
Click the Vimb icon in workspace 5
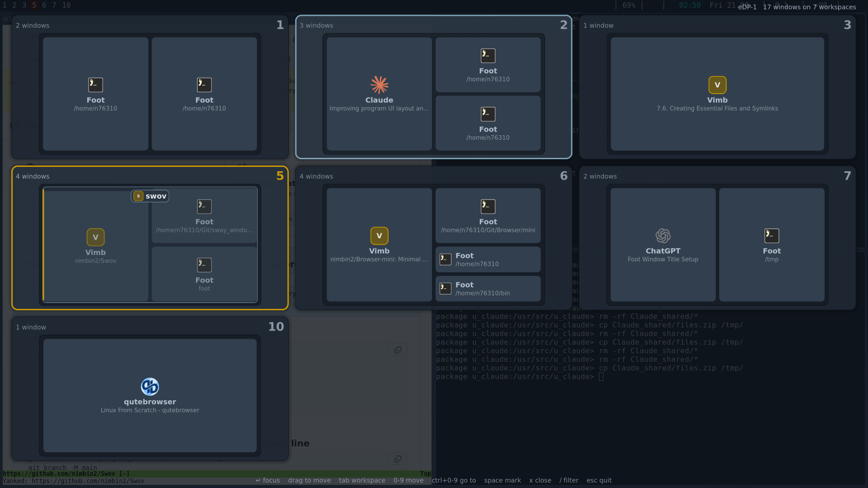[95, 237]
